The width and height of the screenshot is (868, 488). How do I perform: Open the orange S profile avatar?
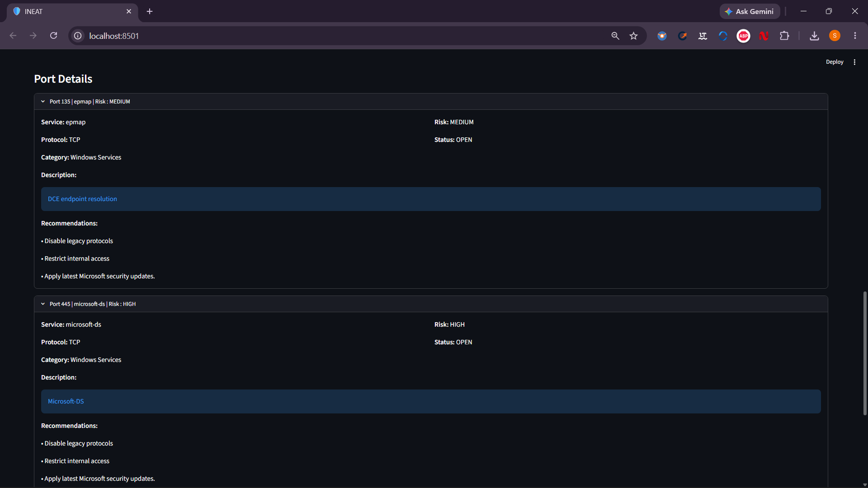[835, 36]
